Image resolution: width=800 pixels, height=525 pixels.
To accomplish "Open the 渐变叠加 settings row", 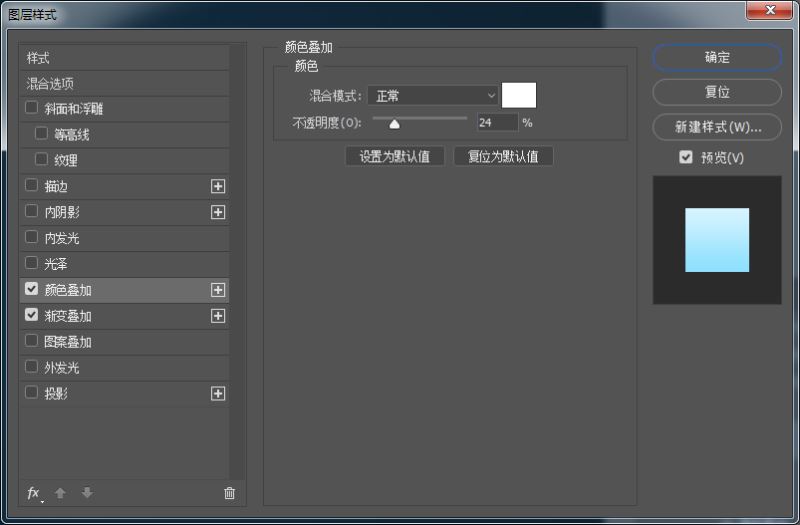I will click(x=124, y=316).
